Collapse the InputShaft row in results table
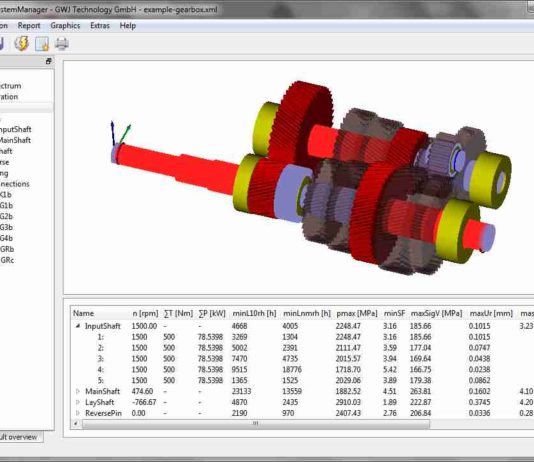 [x=78, y=326]
